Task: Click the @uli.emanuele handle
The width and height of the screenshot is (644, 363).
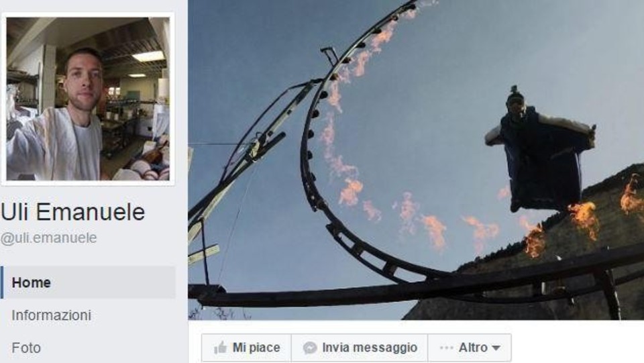Action: pyautogui.click(x=48, y=238)
